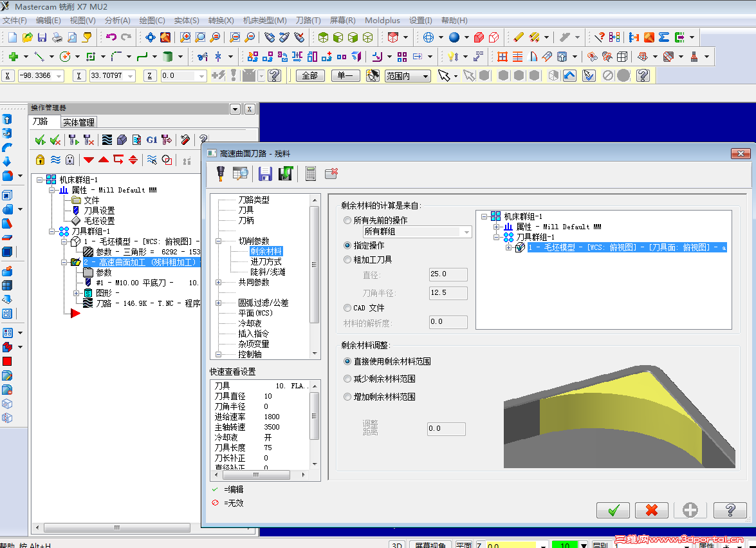Open the 范围内 selection dropdown
This screenshot has height=548, width=756.
(x=407, y=76)
